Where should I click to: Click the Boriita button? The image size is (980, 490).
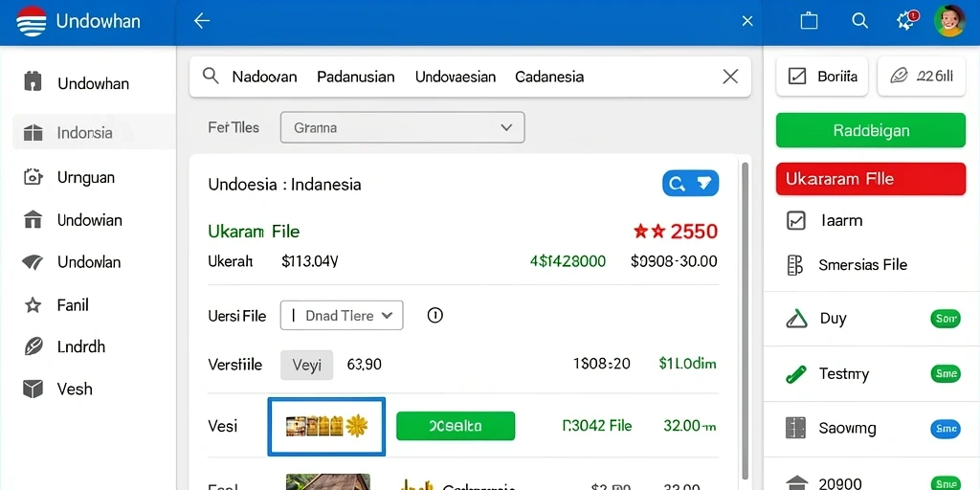coord(822,77)
